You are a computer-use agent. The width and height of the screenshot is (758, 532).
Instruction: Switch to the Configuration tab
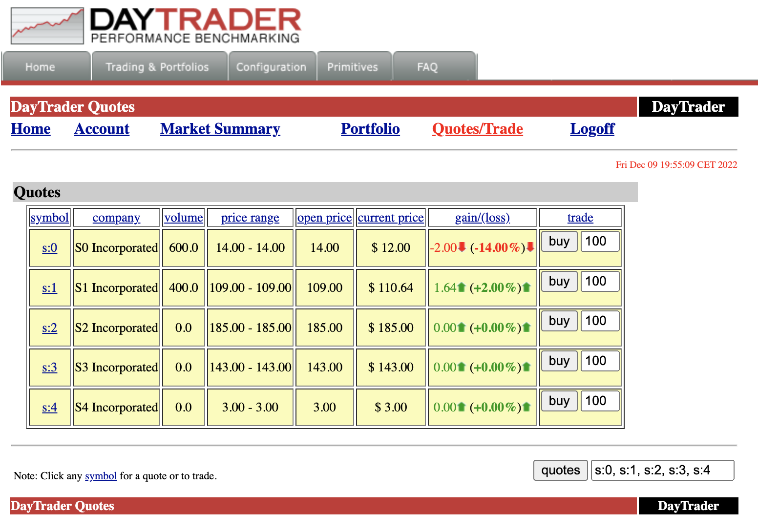coord(271,67)
